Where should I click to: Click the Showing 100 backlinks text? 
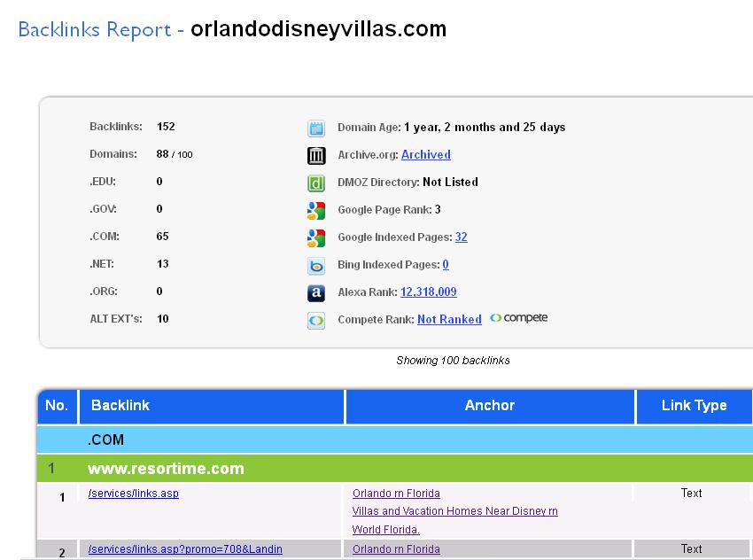[453, 361]
